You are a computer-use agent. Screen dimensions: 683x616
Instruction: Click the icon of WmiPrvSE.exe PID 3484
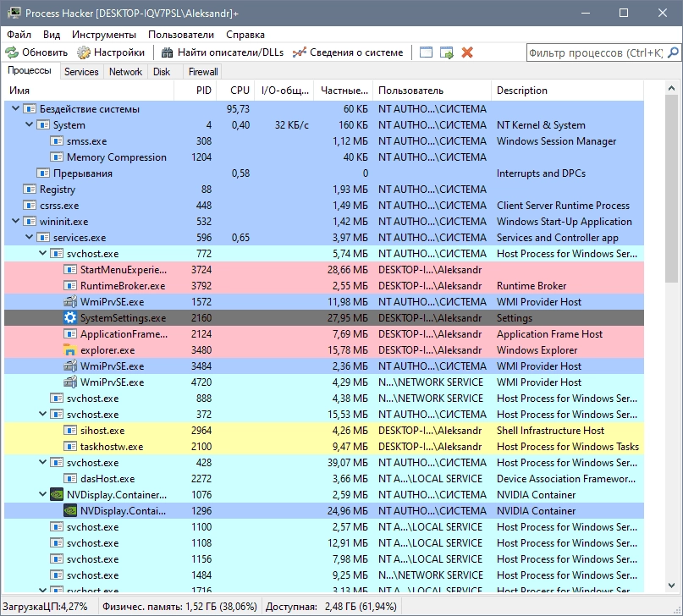tap(70, 366)
